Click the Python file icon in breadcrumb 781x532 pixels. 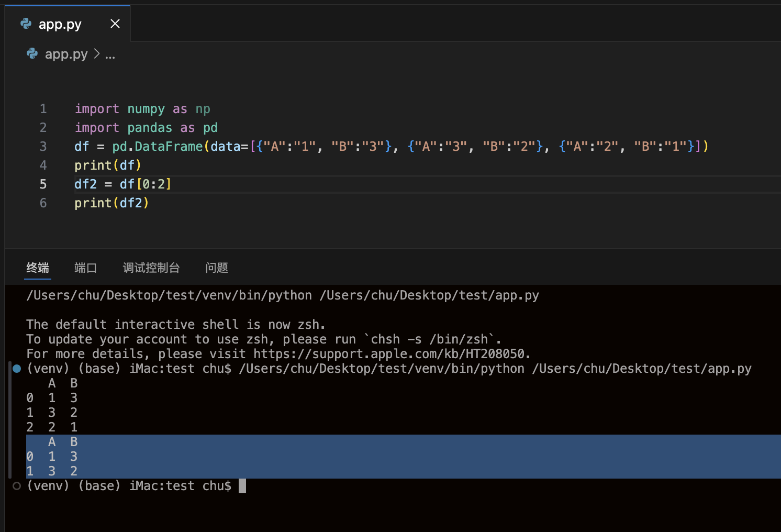pos(32,54)
